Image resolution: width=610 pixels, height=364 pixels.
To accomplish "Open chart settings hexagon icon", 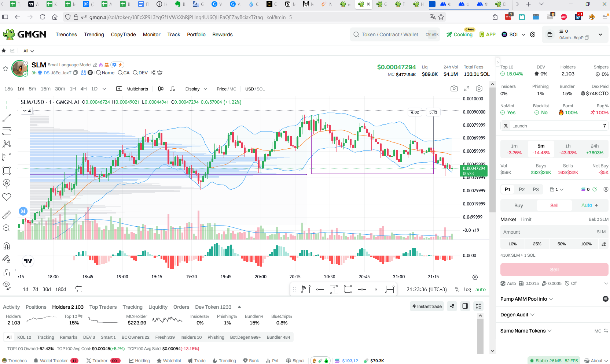I will click(479, 89).
